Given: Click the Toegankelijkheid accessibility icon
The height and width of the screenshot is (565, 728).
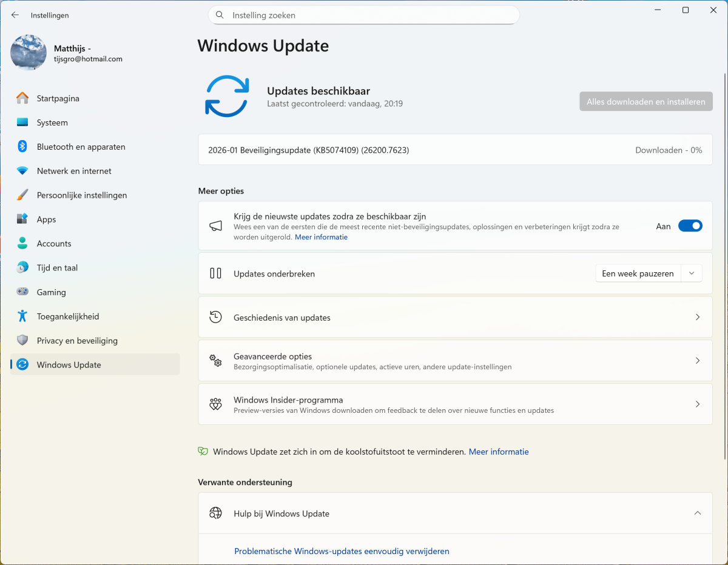Looking at the screenshot, I should (22, 316).
